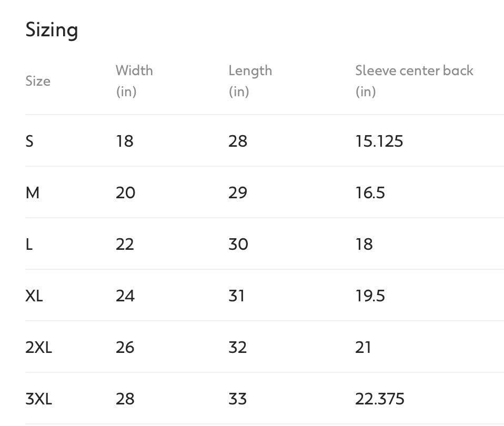
Task: Select sleeve value 19.5 for XL
Action: pyautogui.click(x=370, y=296)
